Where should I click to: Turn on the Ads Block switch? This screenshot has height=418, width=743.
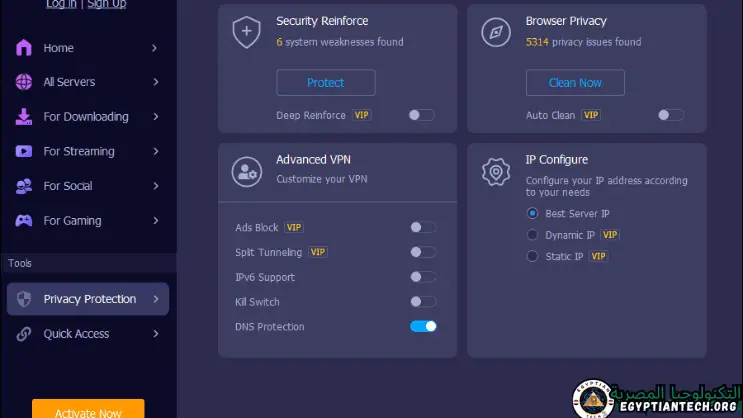click(423, 227)
